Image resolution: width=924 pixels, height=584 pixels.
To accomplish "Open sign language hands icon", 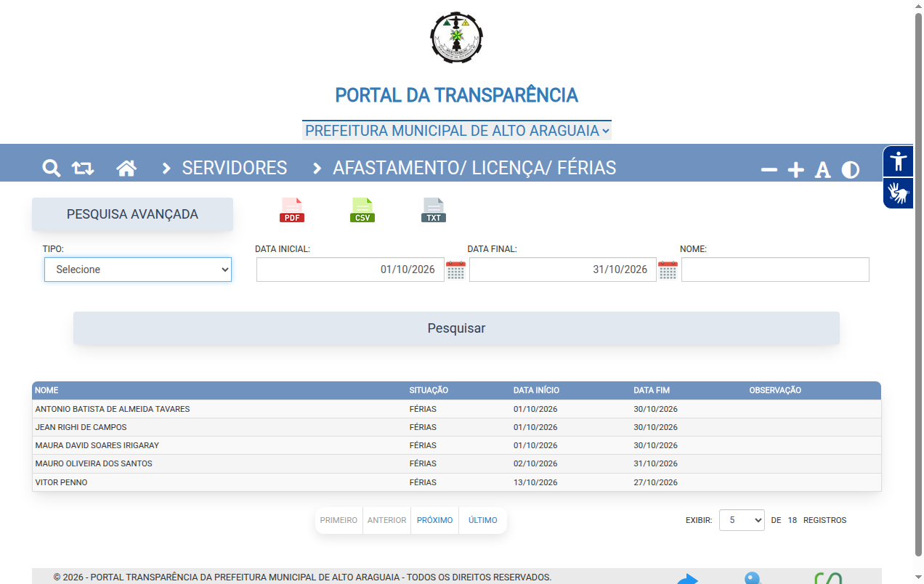I will [899, 193].
